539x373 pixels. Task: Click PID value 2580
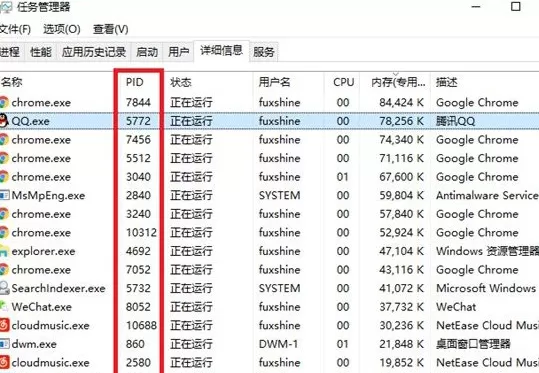point(138,362)
